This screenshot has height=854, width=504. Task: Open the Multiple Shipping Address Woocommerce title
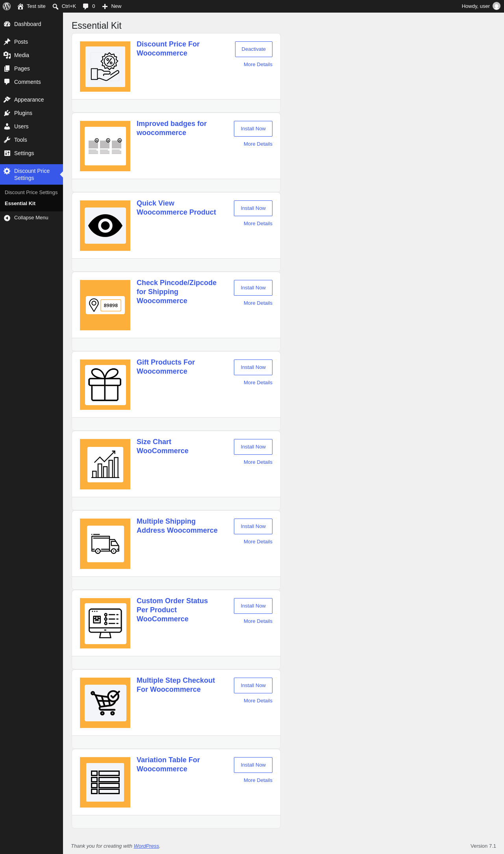pos(177,526)
